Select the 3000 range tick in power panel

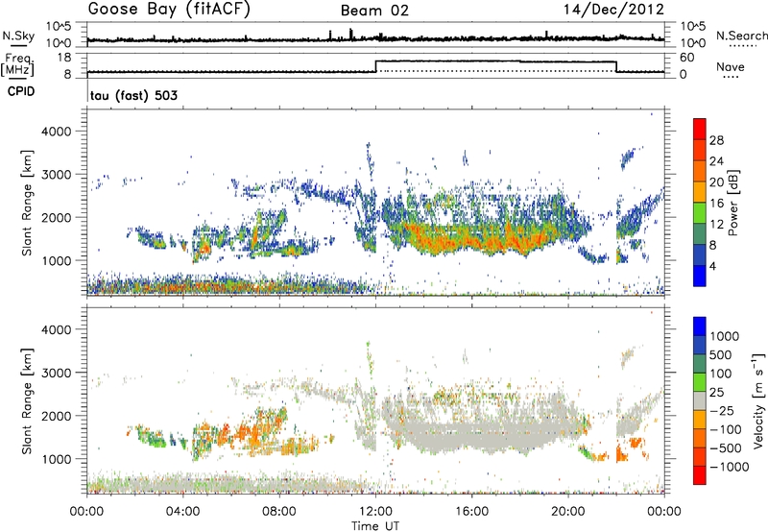point(56,175)
